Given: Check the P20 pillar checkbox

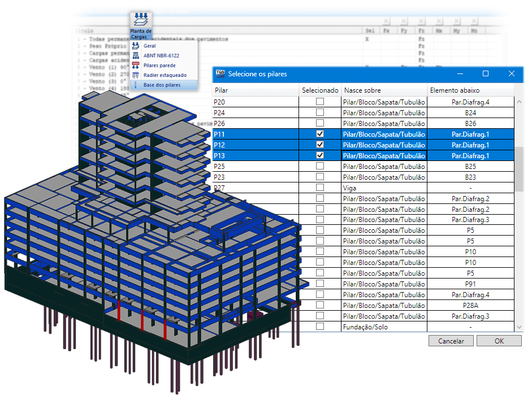Looking at the screenshot, I should pos(320,102).
